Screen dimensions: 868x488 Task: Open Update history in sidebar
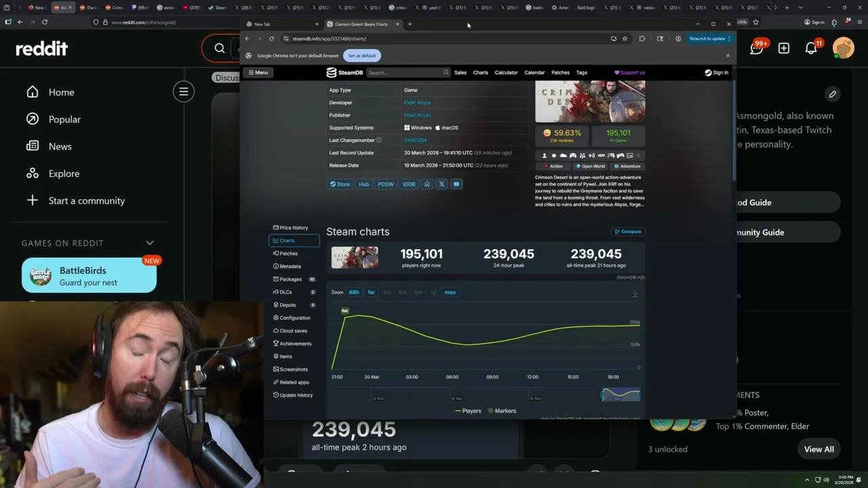pyautogui.click(x=294, y=395)
